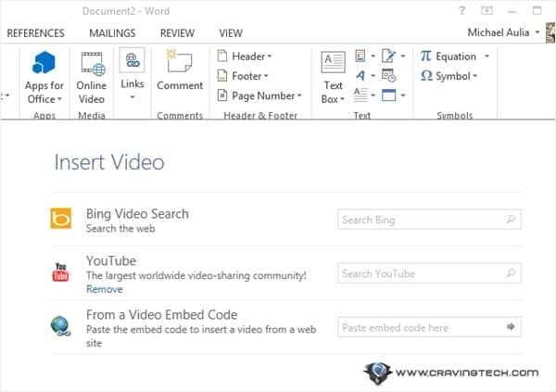Click the Equation pi icon
Screen dimensions: 556x392
click(x=426, y=56)
